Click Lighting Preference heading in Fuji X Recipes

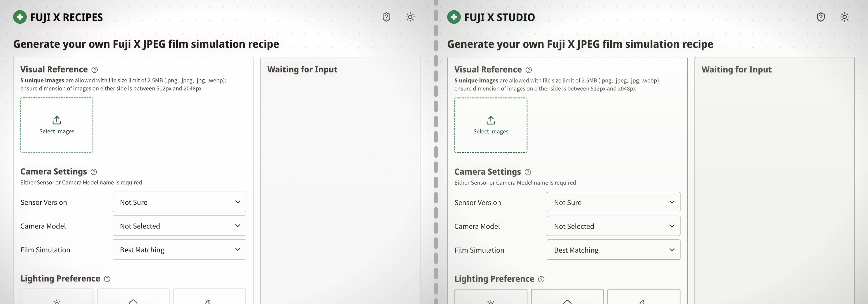[x=60, y=279]
